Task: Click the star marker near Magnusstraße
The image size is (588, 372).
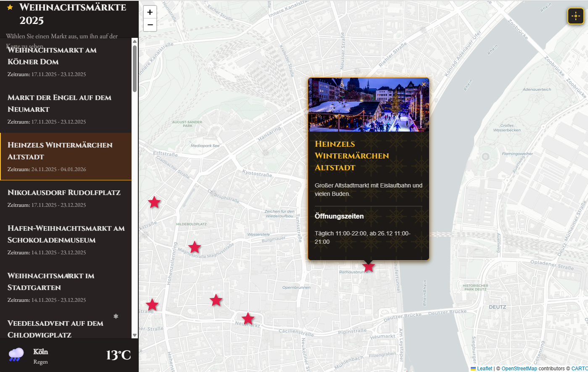Action: click(194, 247)
